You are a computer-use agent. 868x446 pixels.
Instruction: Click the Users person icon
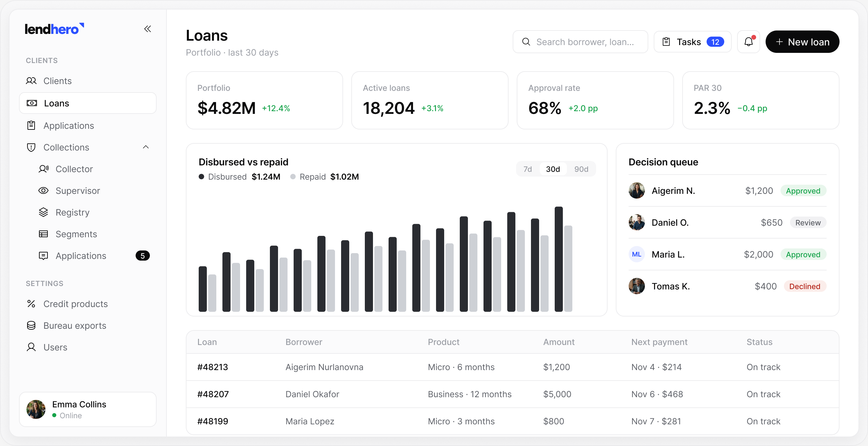coord(31,347)
